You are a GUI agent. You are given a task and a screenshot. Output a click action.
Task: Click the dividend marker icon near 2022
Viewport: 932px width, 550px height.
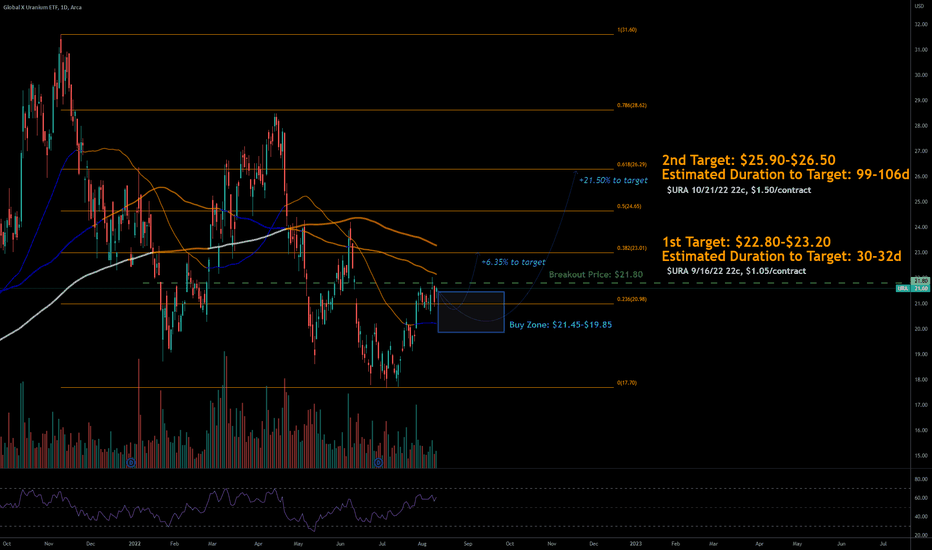pos(131,462)
